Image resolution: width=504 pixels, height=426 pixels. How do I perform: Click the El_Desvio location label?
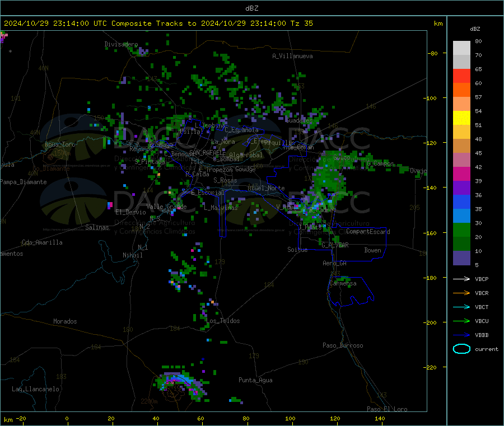130,212
